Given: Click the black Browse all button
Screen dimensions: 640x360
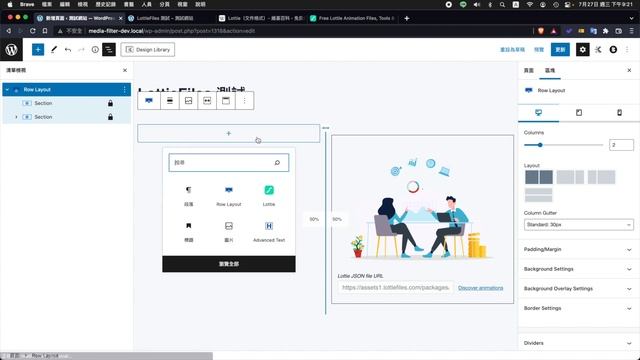Looking at the screenshot, I should pos(229,264).
